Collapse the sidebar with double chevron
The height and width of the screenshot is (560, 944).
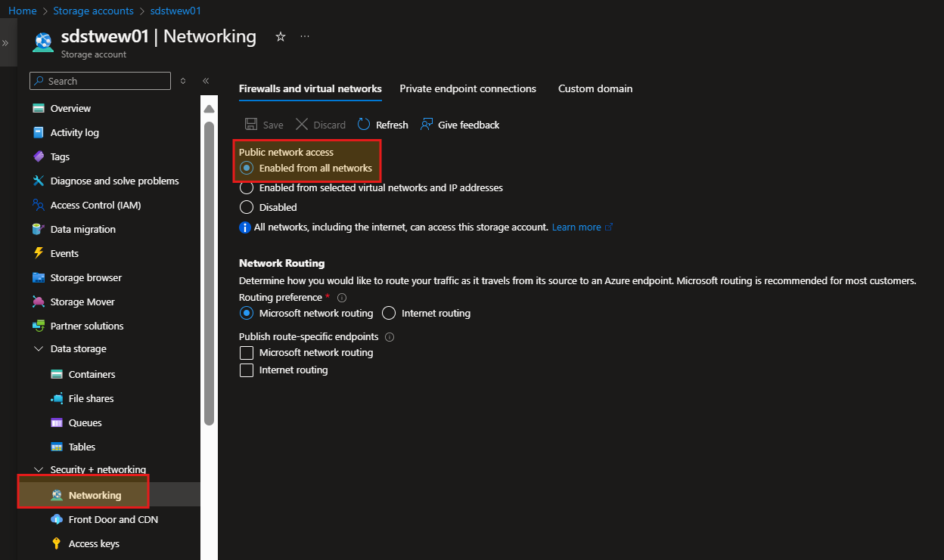pos(206,81)
